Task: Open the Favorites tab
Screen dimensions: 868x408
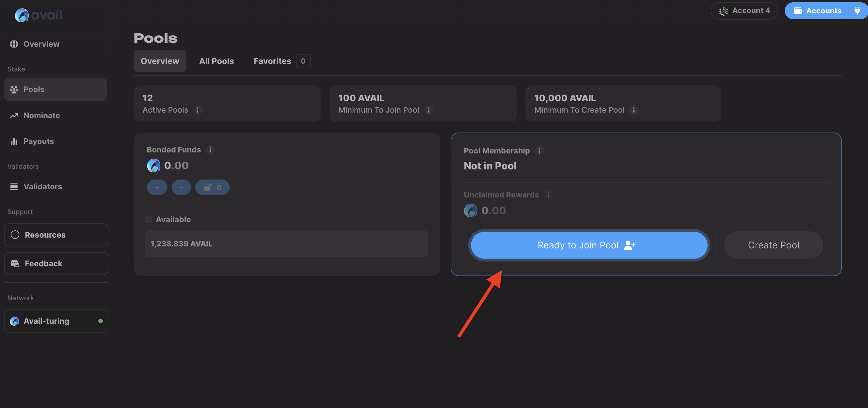Action: pyautogui.click(x=272, y=61)
